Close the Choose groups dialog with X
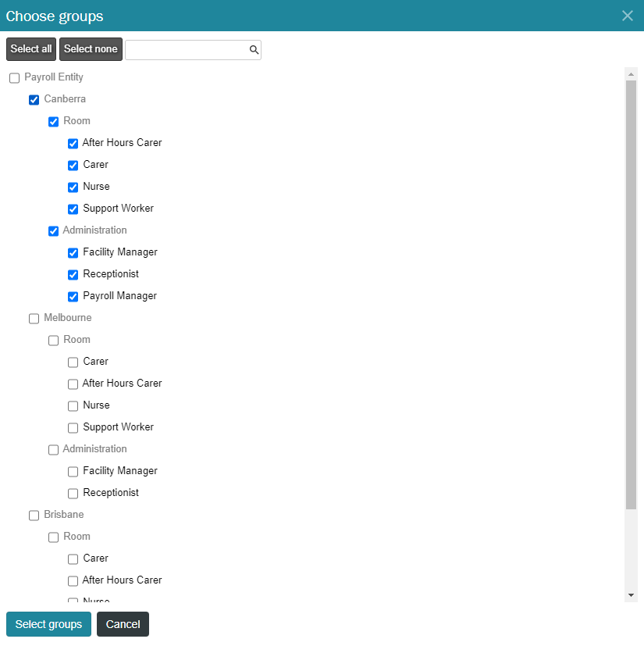644x646 pixels. pos(627,16)
